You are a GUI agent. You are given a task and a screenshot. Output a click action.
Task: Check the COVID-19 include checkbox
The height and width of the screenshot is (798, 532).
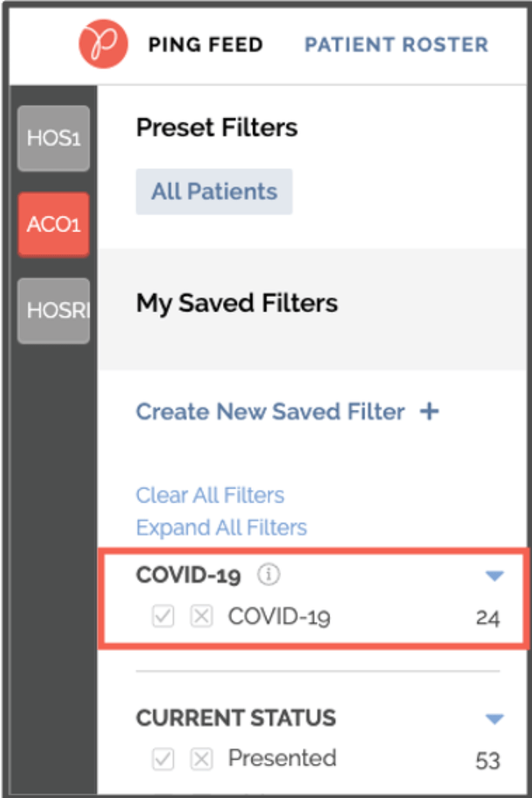coord(163,616)
